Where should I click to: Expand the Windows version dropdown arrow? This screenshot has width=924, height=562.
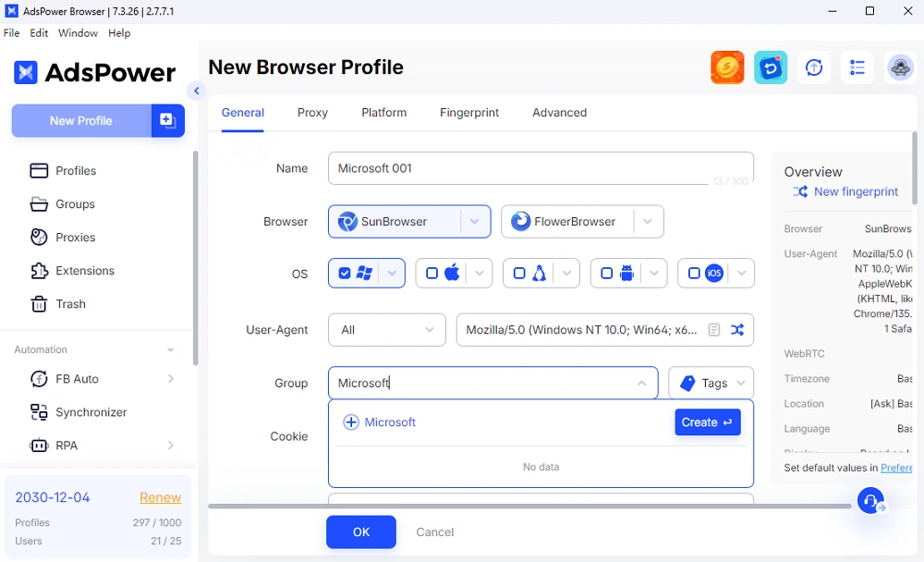coord(392,273)
